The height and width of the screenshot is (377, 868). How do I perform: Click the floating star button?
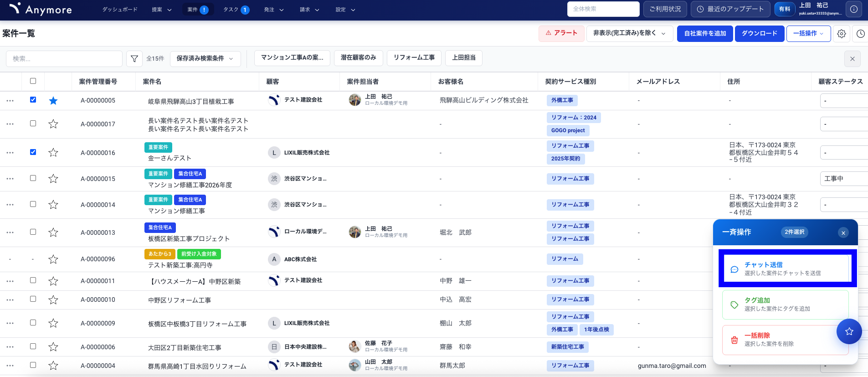click(849, 331)
